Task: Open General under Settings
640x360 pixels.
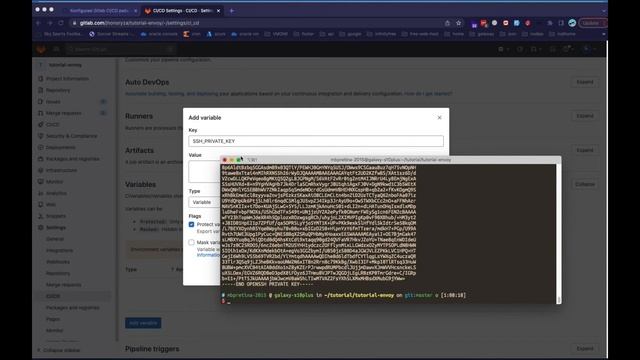Action: tap(55, 239)
